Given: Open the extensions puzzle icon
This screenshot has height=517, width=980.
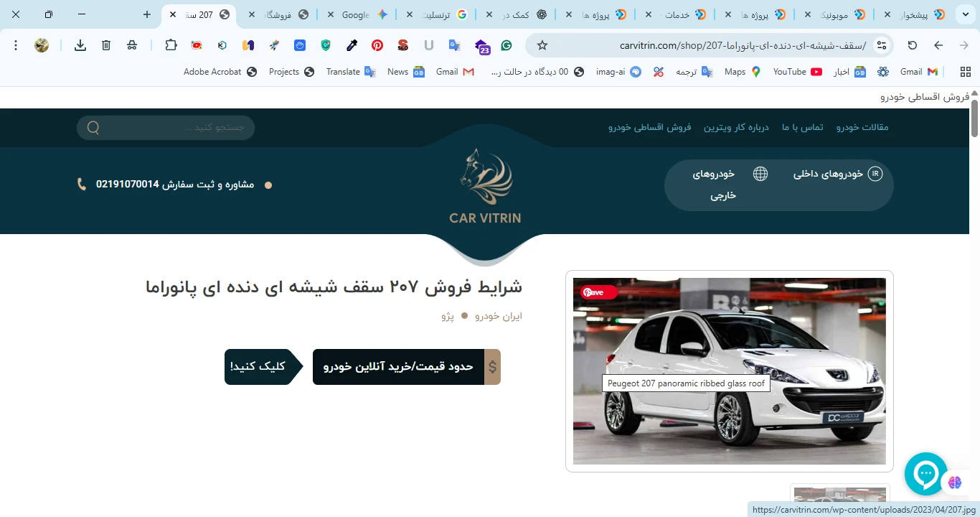Looking at the screenshot, I should [171, 45].
